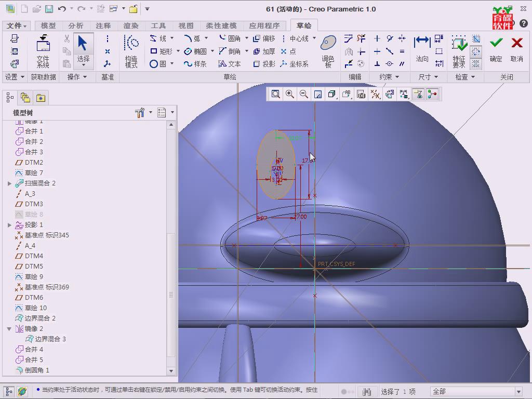
Task: Open the 全部 selection filter dropdown
Action: [518, 392]
